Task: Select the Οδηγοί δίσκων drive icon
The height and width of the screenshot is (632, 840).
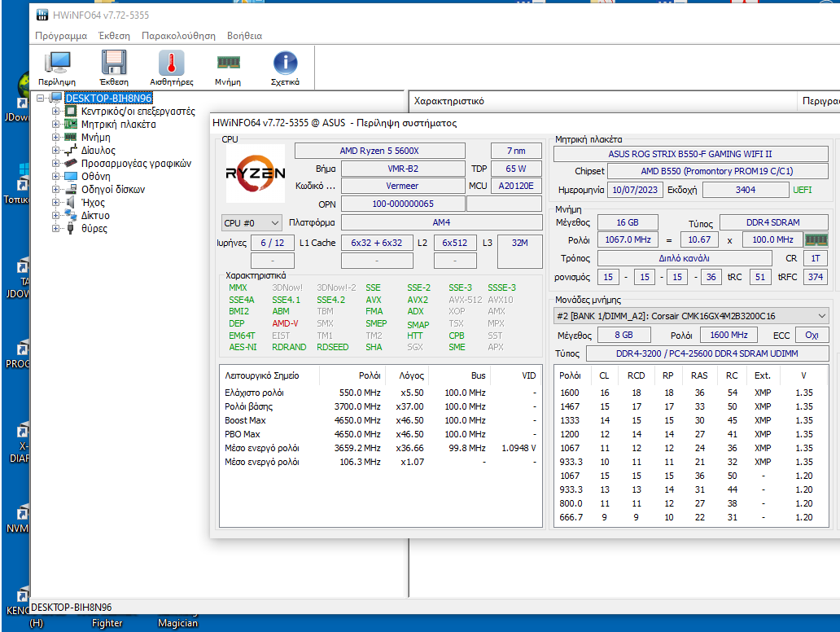Action: [71, 189]
